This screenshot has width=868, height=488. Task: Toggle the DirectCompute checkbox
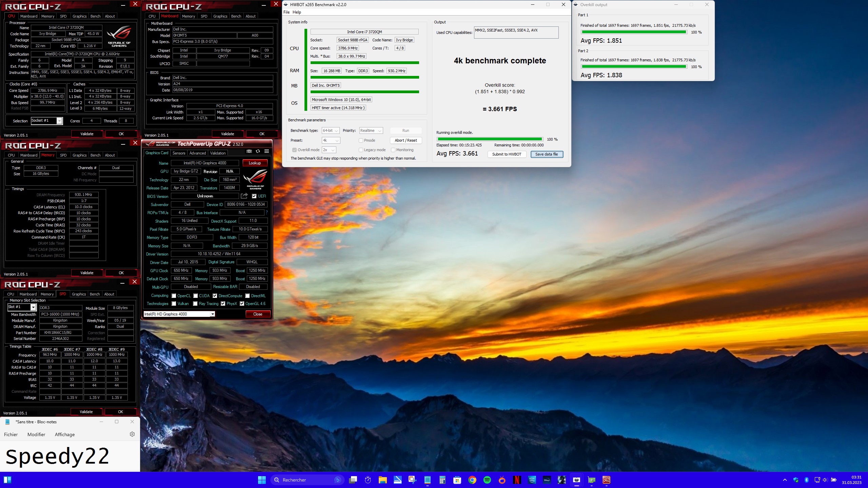215,296
